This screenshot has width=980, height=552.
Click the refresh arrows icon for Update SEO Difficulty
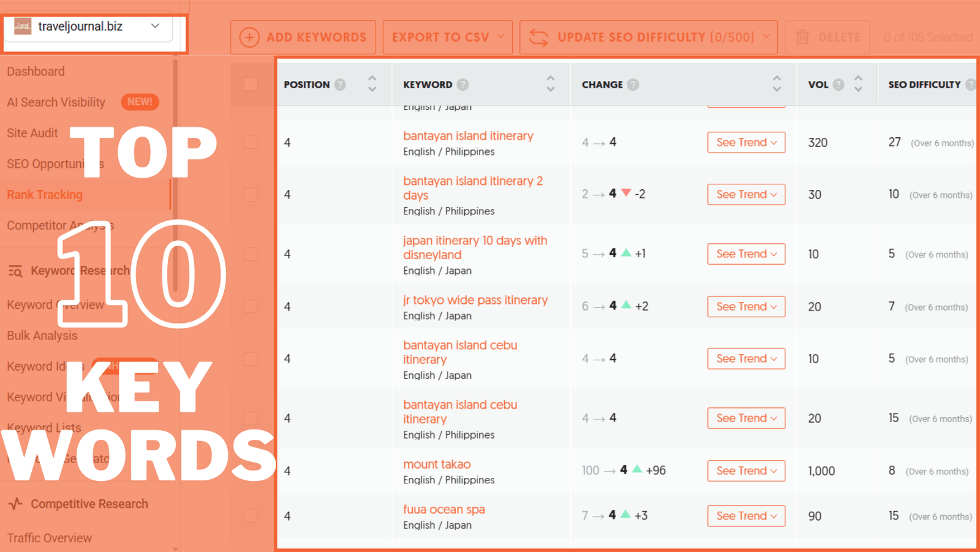pyautogui.click(x=538, y=37)
